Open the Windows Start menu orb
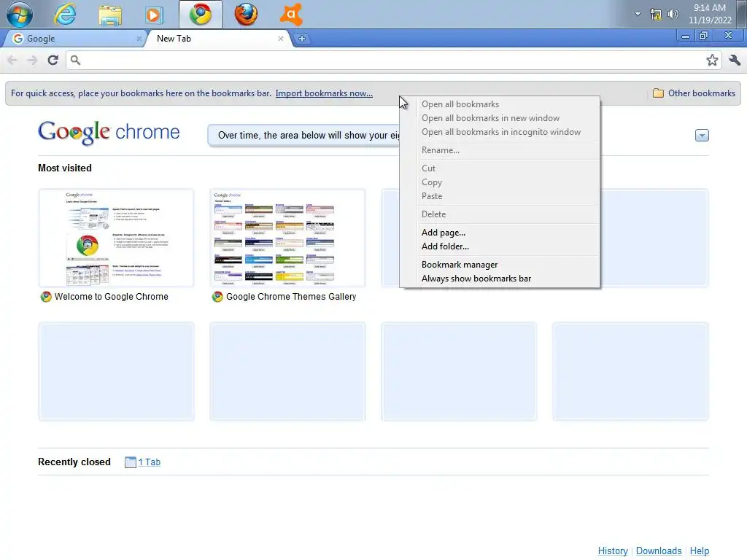The image size is (747, 560). pos(20,14)
